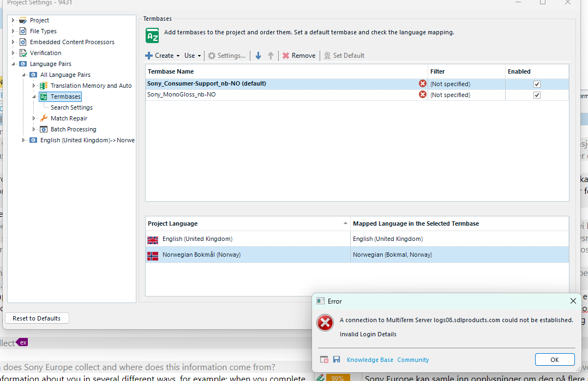This screenshot has height=381, width=588.
Task: Click the red delete circle next to Sony_MonoGloss_nb-NO
Action: click(422, 94)
